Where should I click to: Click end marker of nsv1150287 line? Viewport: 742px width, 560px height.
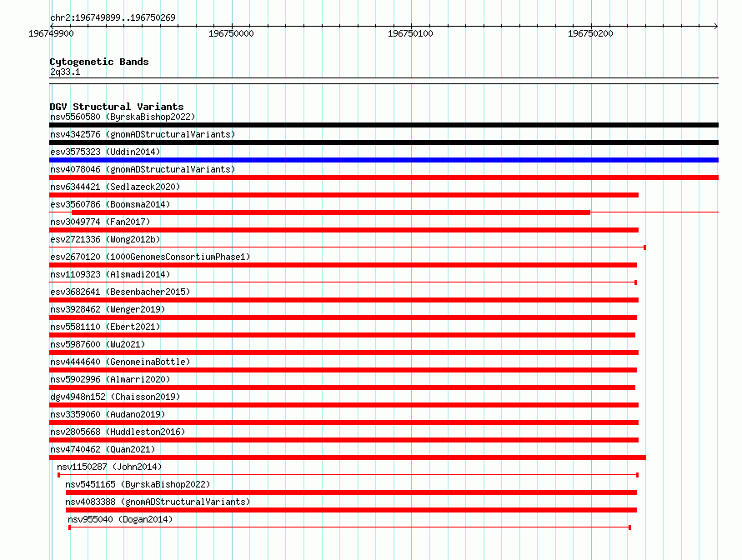tap(638, 475)
